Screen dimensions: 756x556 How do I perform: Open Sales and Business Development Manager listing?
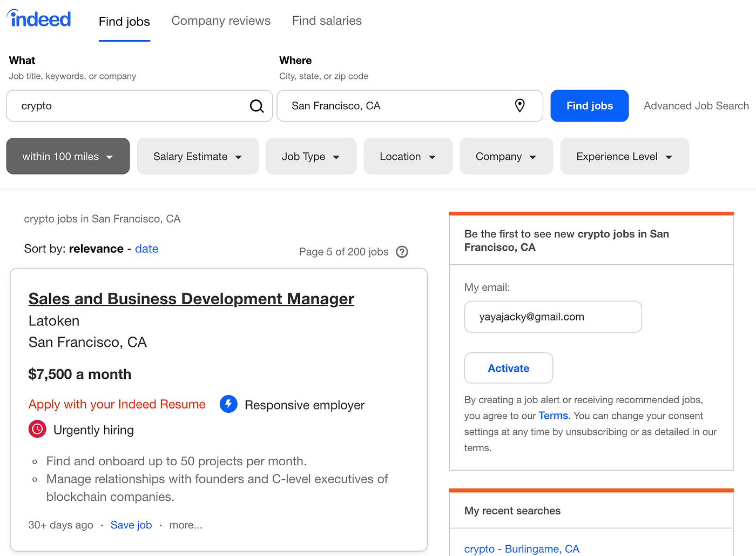[x=191, y=299]
